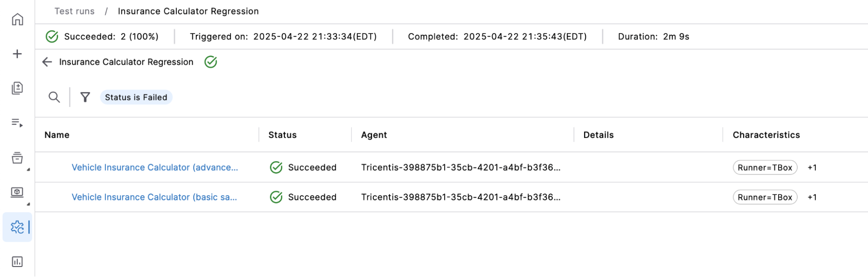The height and width of the screenshot is (277, 868).
Task: Click Runner=TBox tag in first row
Action: click(x=765, y=167)
